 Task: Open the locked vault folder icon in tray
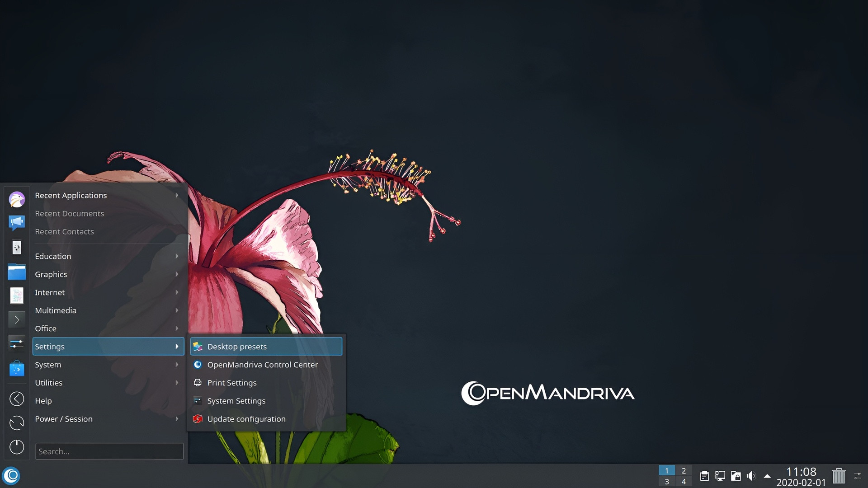click(736, 475)
